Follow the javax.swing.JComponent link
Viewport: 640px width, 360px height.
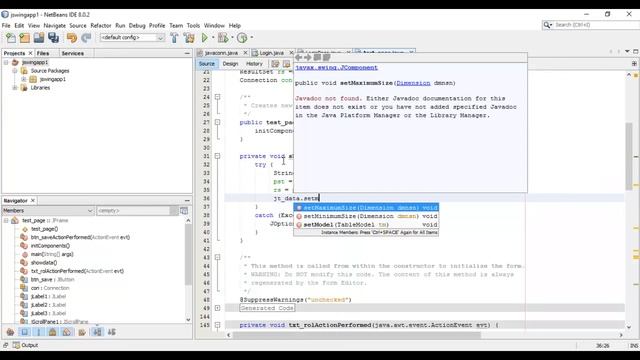(336, 68)
